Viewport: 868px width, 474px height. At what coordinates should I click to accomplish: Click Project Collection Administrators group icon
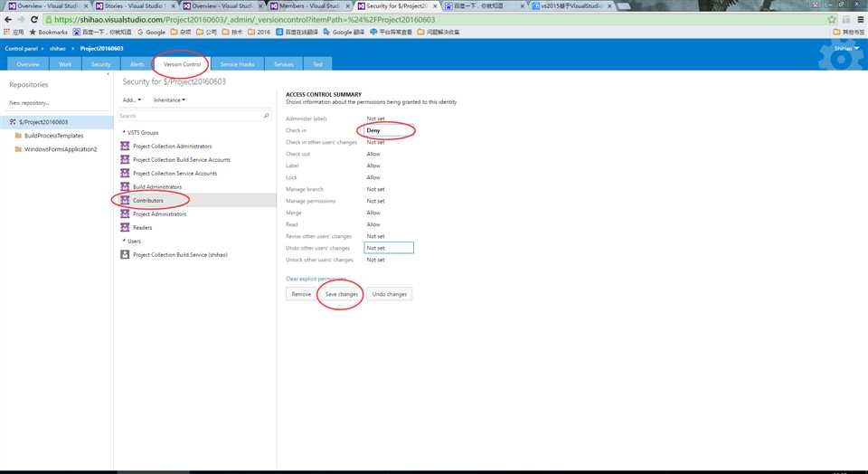point(125,147)
